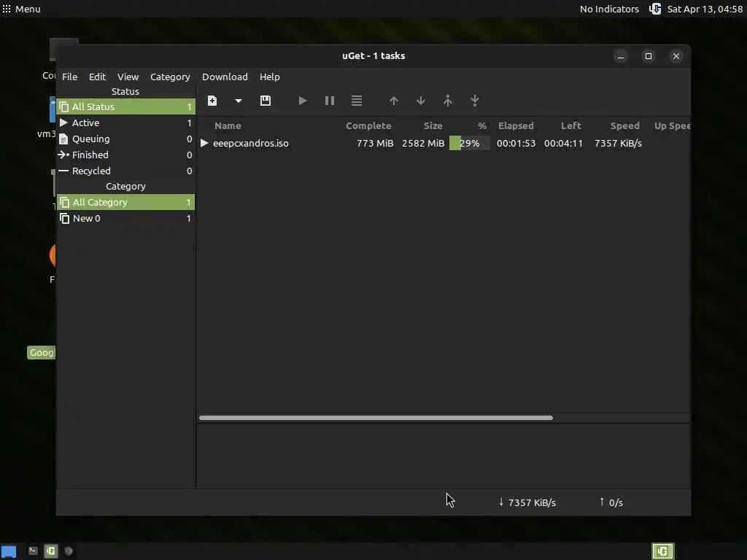Sort by Speed column header

tap(624, 125)
